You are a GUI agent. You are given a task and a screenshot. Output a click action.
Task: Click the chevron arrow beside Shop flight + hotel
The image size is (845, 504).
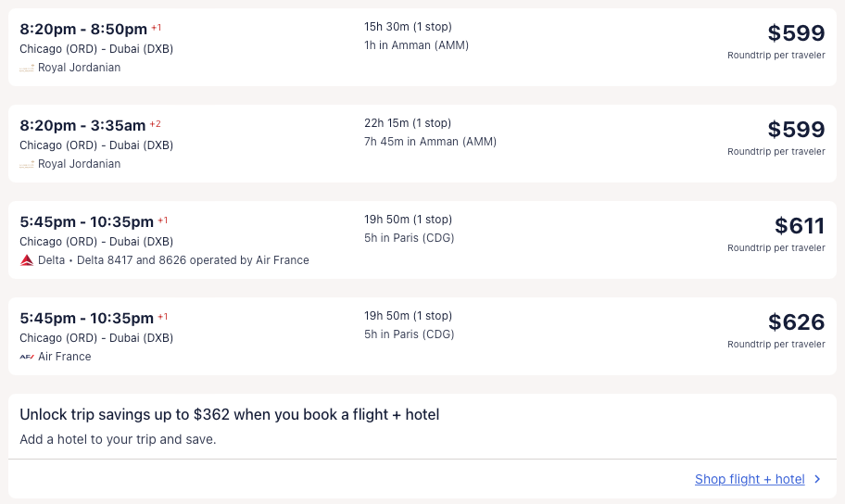[x=817, y=479]
